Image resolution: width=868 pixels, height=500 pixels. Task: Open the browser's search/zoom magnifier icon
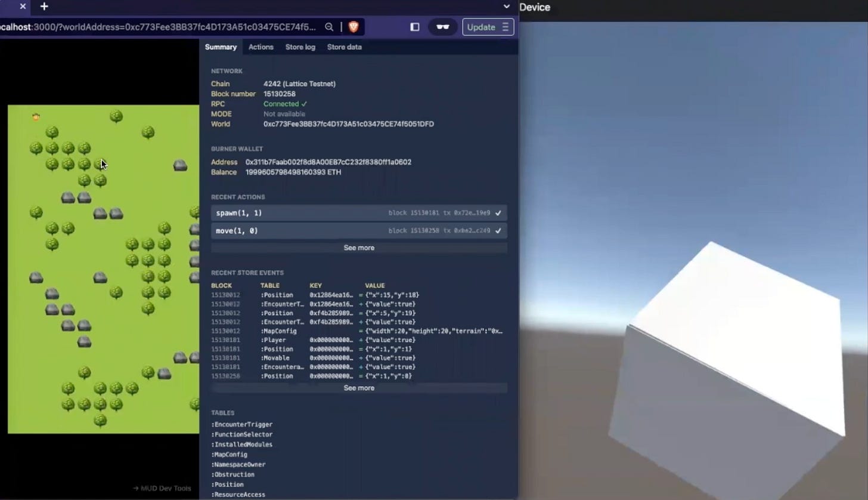coord(329,27)
